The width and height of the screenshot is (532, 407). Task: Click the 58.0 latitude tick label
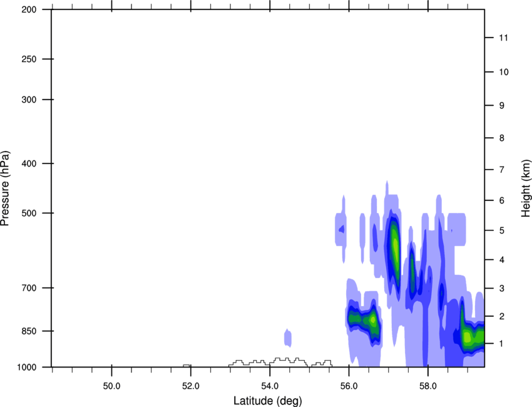point(428,386)
